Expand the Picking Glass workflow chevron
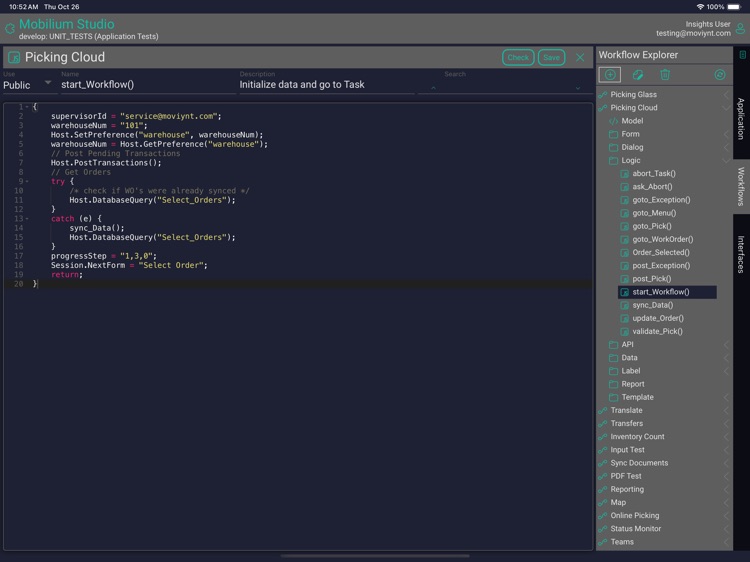Image resolution: width=750 pixels, height=562 pixels. 727,95
